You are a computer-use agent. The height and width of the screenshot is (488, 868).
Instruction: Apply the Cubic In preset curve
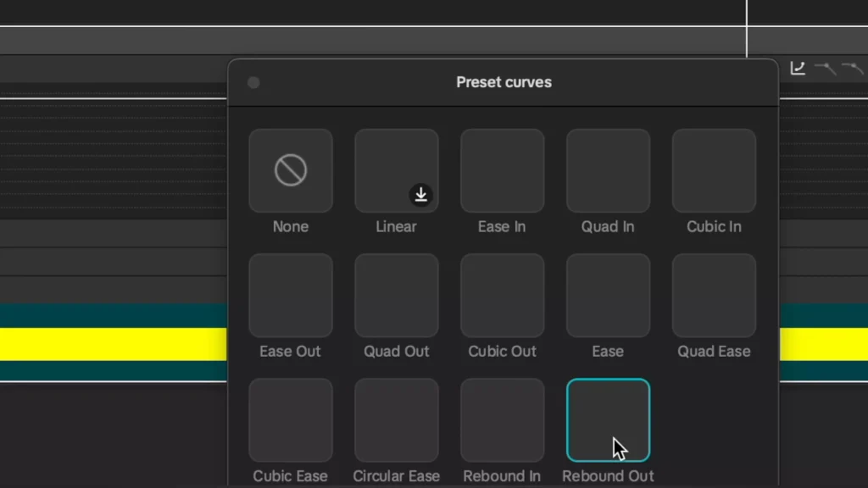point(713,169)
